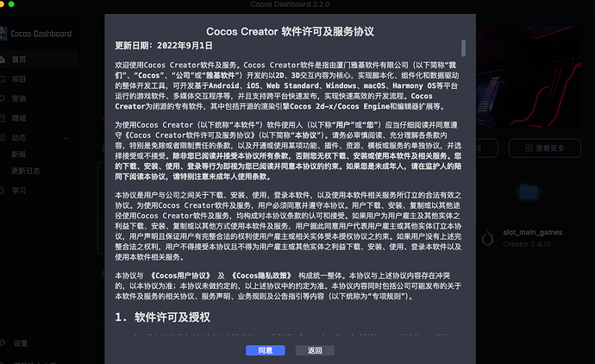The height and width of the screenshot is (364, 595).
Task: Select 安装 in the sidebar
Action: click(19, 98)
